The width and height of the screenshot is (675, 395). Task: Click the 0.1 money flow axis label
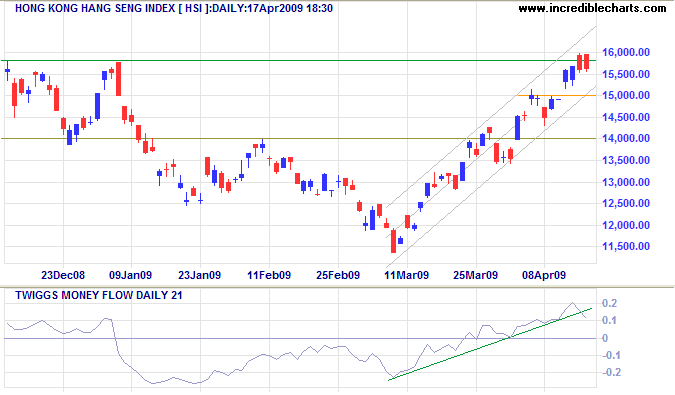tap(610, 321)
